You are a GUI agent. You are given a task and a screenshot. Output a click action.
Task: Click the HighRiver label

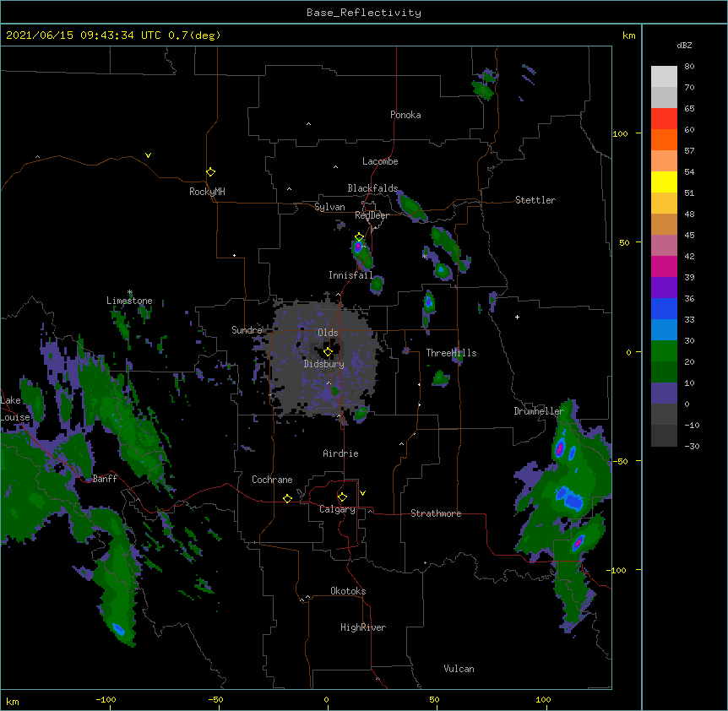[x=363, y=627]
